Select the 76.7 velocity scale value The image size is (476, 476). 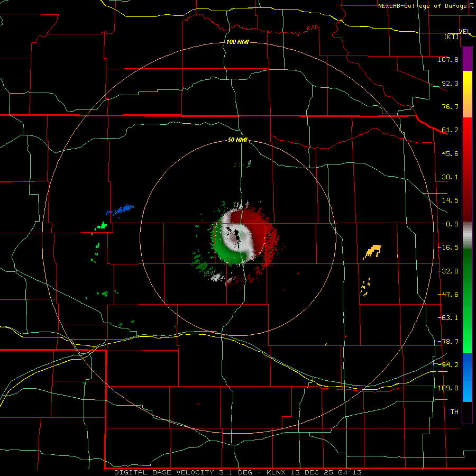[450, 106]
